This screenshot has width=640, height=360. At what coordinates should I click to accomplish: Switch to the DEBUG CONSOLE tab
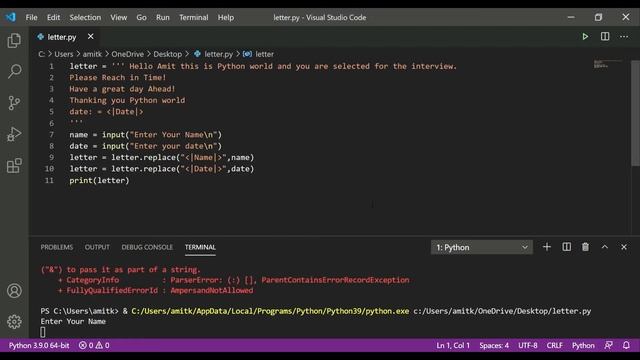click(x=147, y=247)
